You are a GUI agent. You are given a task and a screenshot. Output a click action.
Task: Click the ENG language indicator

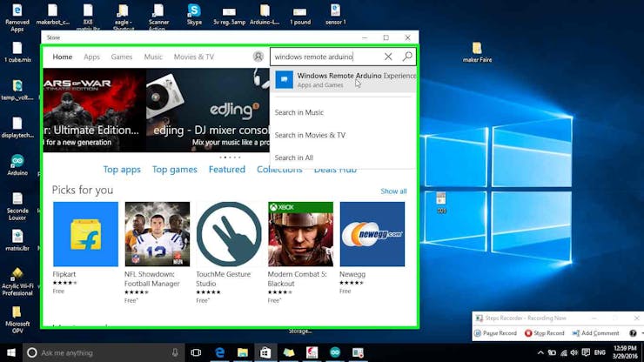coord(600,352)
